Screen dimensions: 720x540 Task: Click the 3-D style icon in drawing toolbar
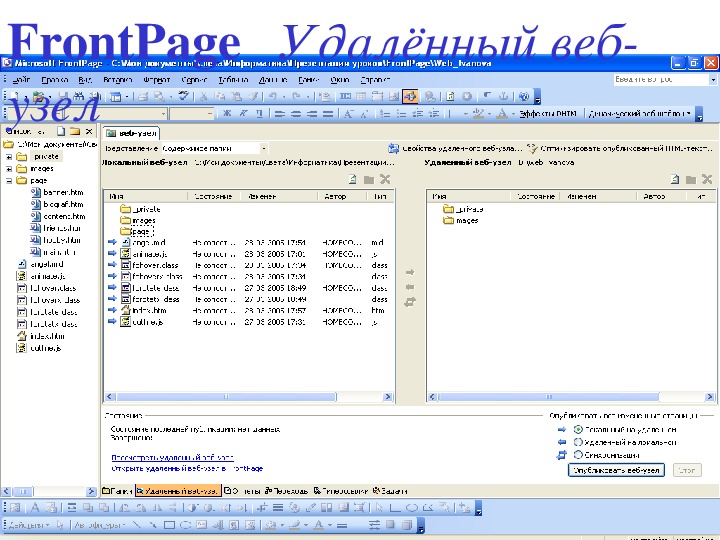coord(407,525)
